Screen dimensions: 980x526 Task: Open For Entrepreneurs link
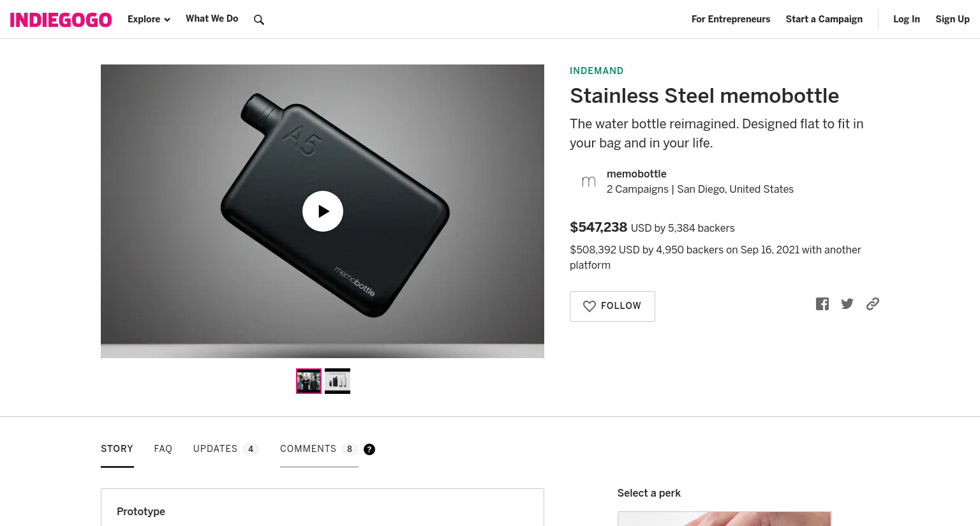point(731,19)
